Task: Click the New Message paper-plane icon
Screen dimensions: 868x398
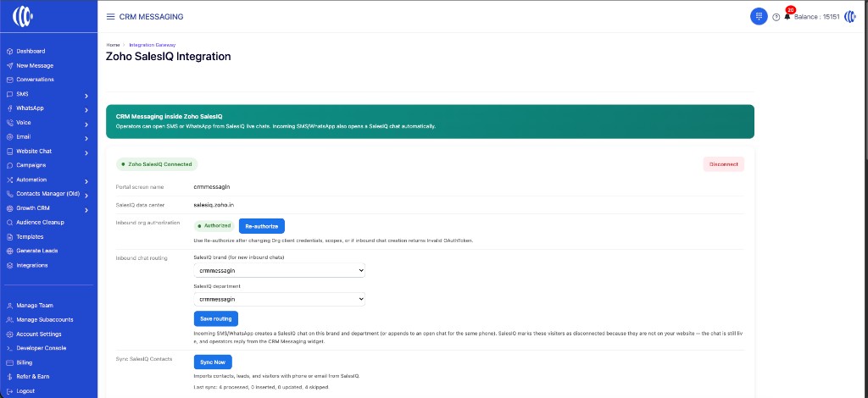Action: [9, 66]
